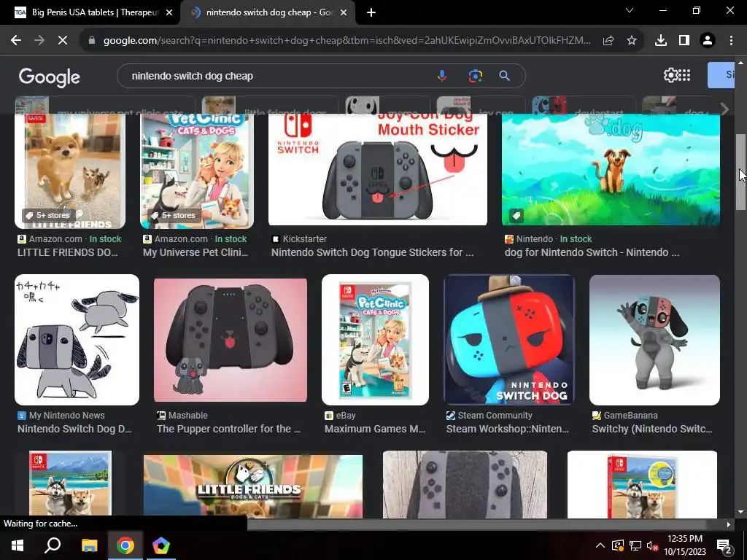Click the magnifier search button
Viewport: 747px width, 560px height.
coord(505,76)
